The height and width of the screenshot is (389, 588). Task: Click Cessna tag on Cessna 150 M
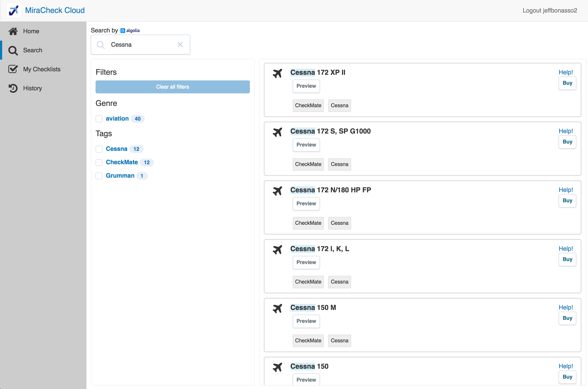click(x=339, y=341)
